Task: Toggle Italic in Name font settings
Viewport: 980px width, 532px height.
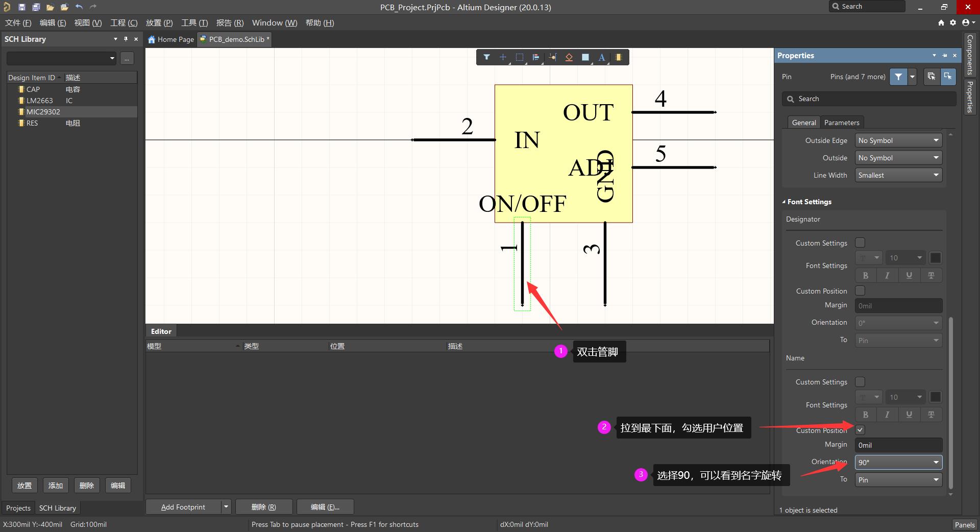Action: click(x=887, y=415)
